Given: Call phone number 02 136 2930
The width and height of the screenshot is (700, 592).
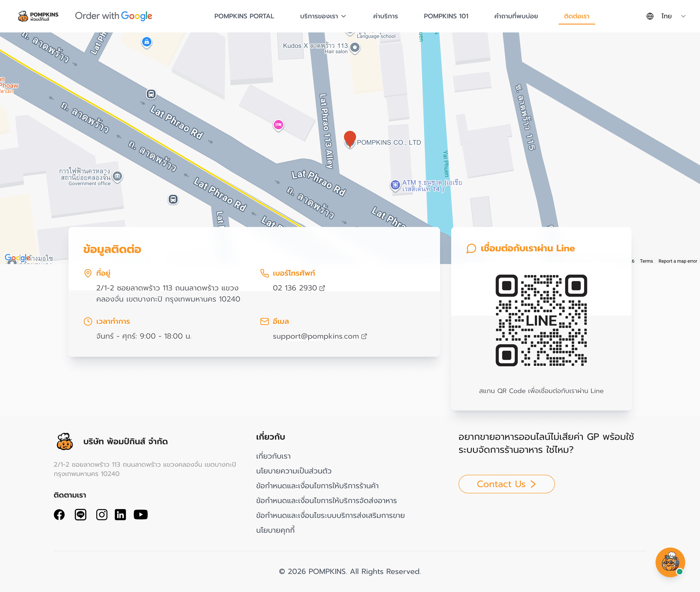Looking at the screenshot, I should [295, 288].
